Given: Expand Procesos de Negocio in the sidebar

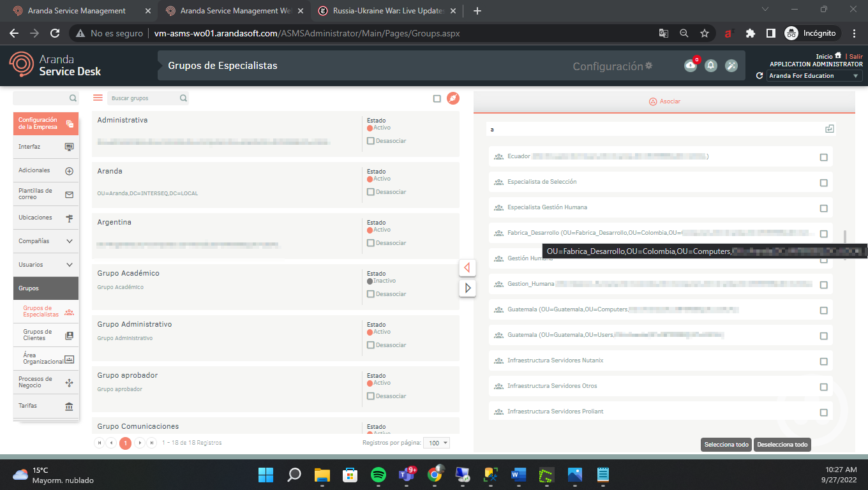Looking at the screenshot, I should point(46,382).
